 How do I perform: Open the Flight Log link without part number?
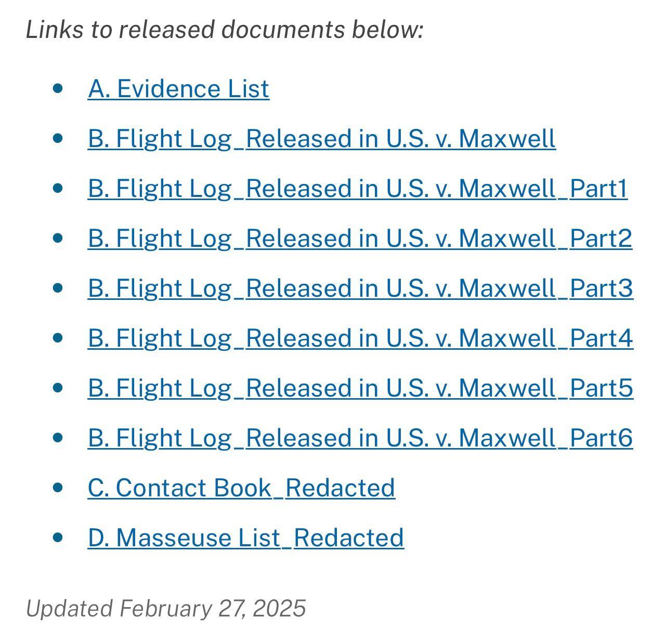tap(321, 139)
